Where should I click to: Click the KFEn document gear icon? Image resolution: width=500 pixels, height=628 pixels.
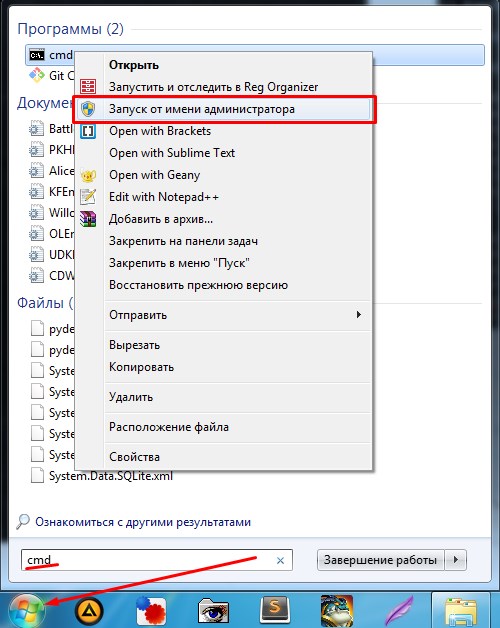(36, 192)
